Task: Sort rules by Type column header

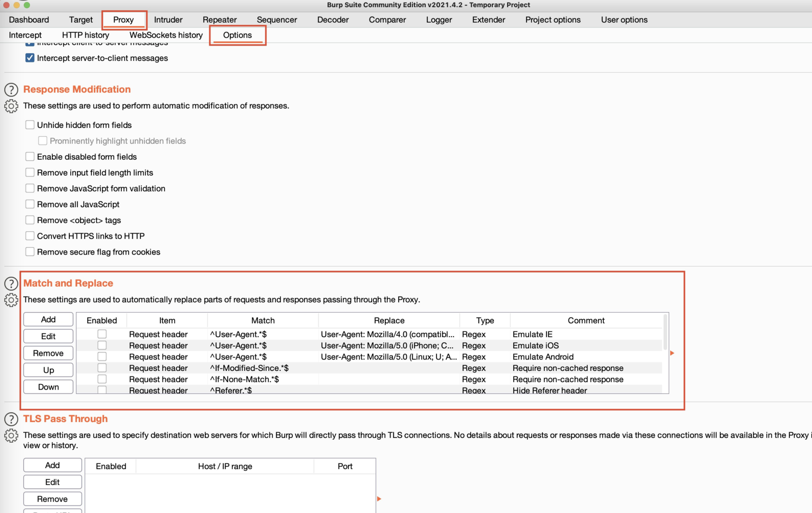Action: pos(485,320)
